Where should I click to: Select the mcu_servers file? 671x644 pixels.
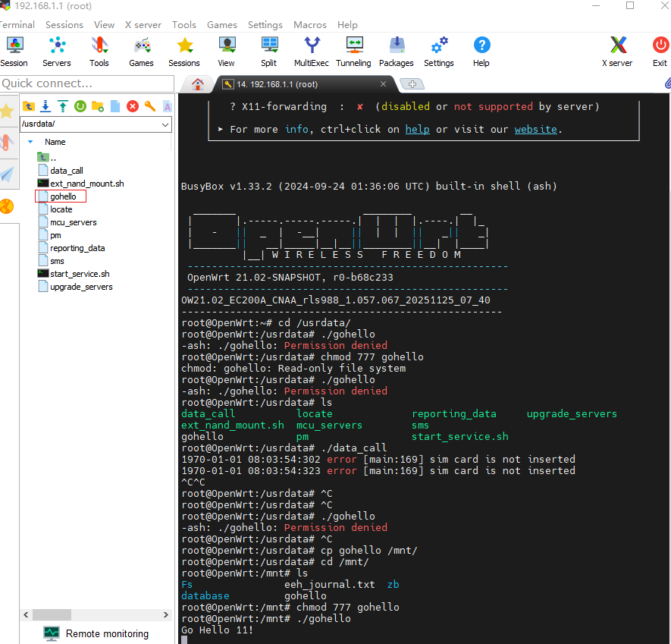pyautogui.click(x=67, y=222)
